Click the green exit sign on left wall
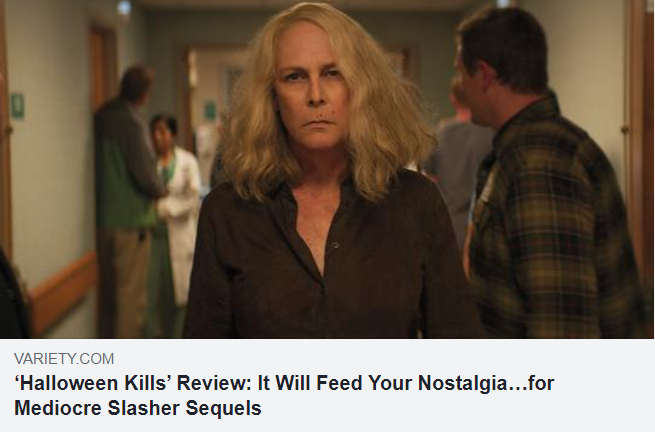Screen dimensions: 655x432 pyautogui.click(x=17, y=105)
